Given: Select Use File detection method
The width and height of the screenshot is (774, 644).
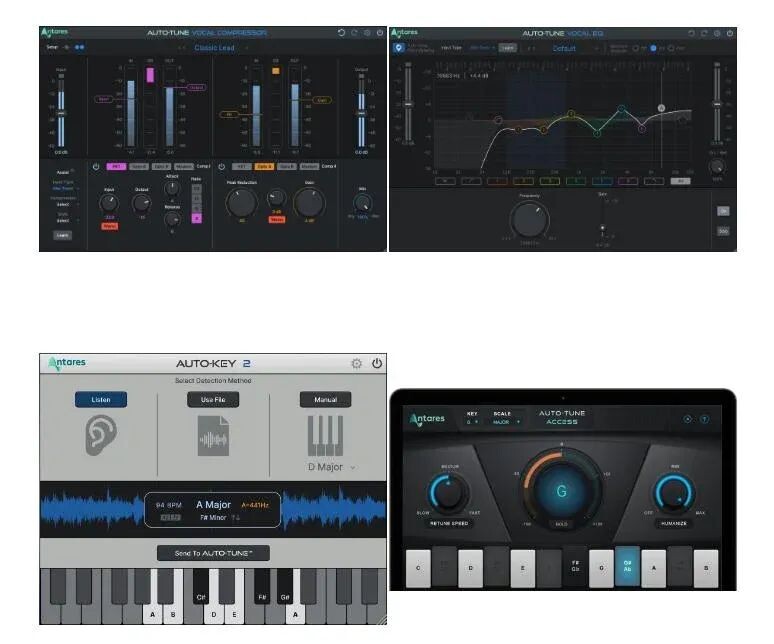Looking at the screenshot, I should [x=213, y=399].
